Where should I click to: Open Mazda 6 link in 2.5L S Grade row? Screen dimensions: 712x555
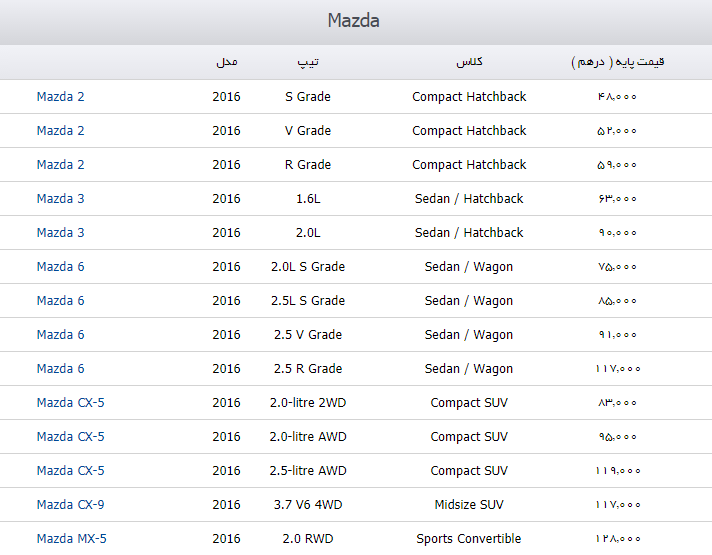(x=60, y=301)
